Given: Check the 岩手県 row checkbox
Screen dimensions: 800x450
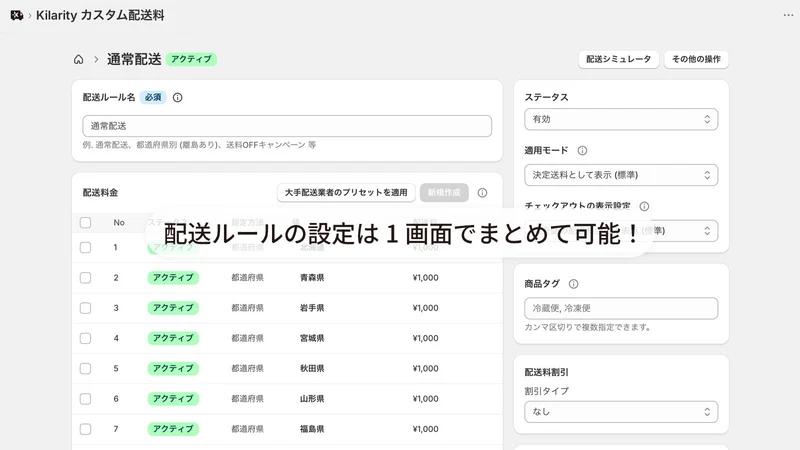Looking at the screenshot, I should [x=85, y=308].
